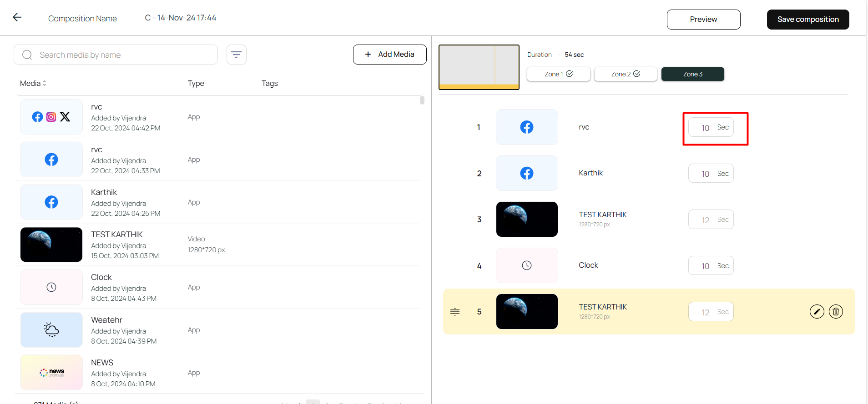Image resolution: width=868 pixels, height=404 pixels.
Task: Click the back arrow icon
Action: pyautogui.click(x=17, y=17)
